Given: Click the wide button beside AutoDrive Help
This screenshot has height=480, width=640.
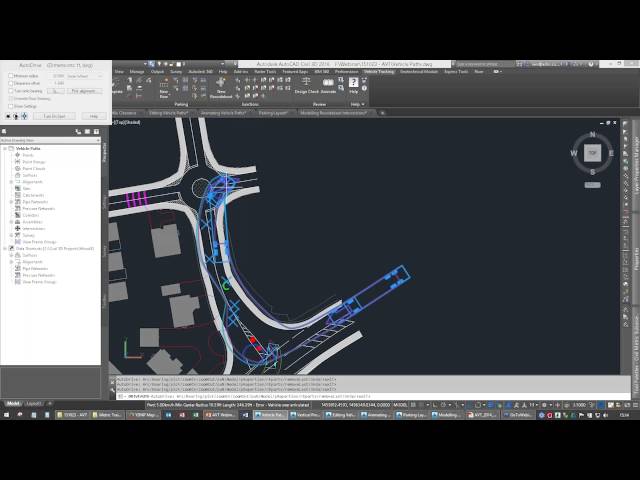Looking at the screenshot, I should 54,116.
